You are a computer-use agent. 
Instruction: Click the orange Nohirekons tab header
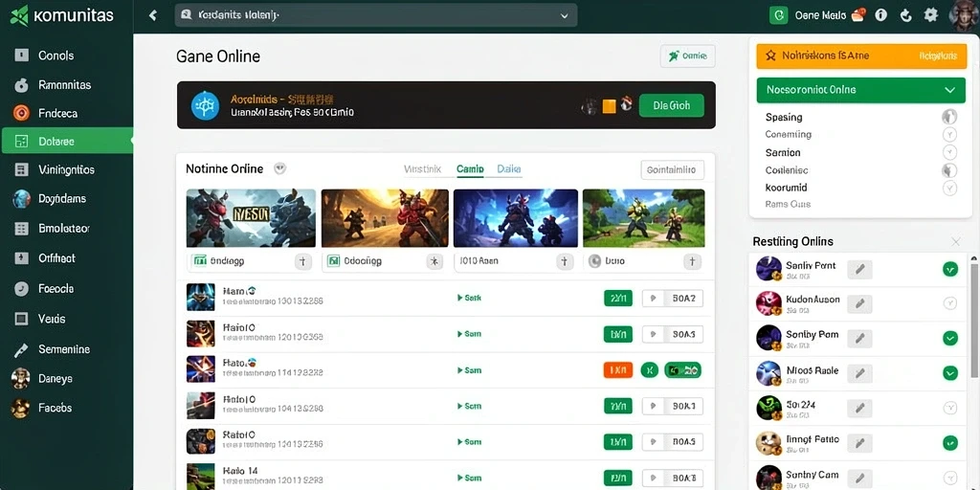[x=860, y=56]
